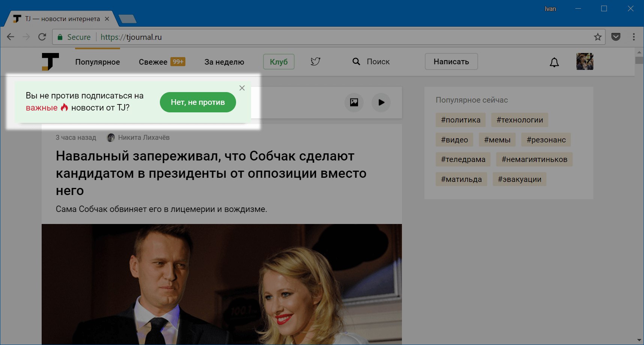The width and height of the screenshot is (644, 345).
Task: Click the важные word in prompt
Action: 42,108
